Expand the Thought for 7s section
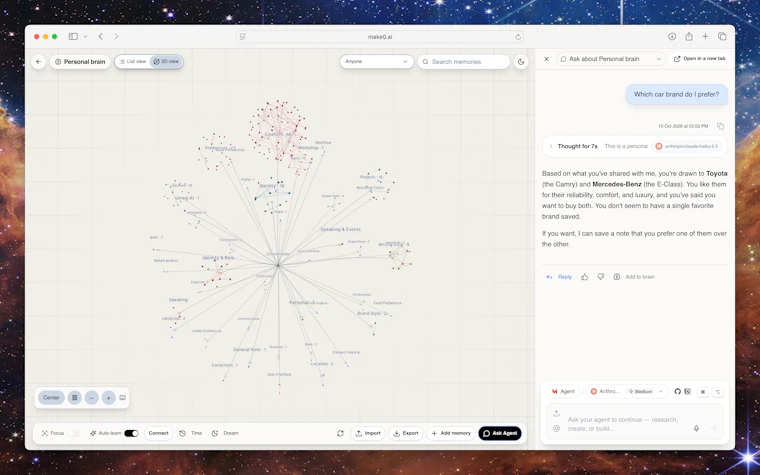This screenshot has height=475, width=760. [551, 146]
